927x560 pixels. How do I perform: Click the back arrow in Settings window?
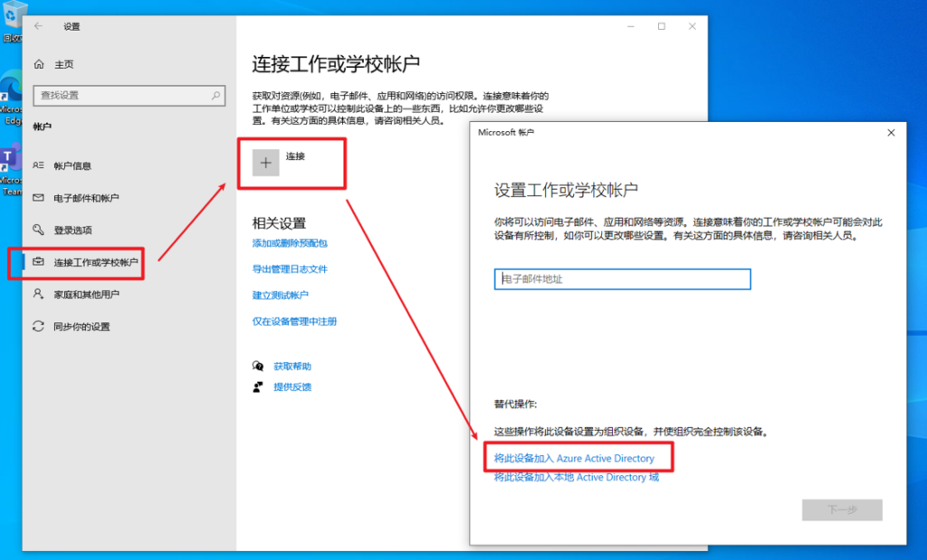pyautogui.click(x=38, y=26)
